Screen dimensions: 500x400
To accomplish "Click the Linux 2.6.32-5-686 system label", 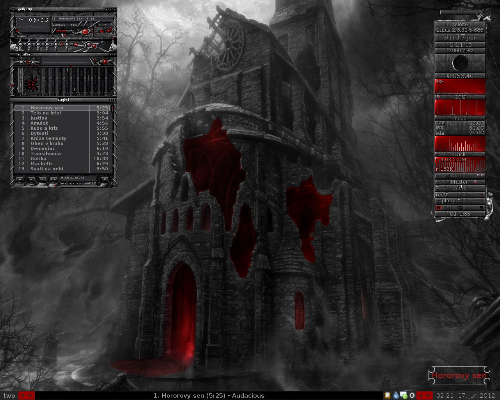I will coord(460,30).
